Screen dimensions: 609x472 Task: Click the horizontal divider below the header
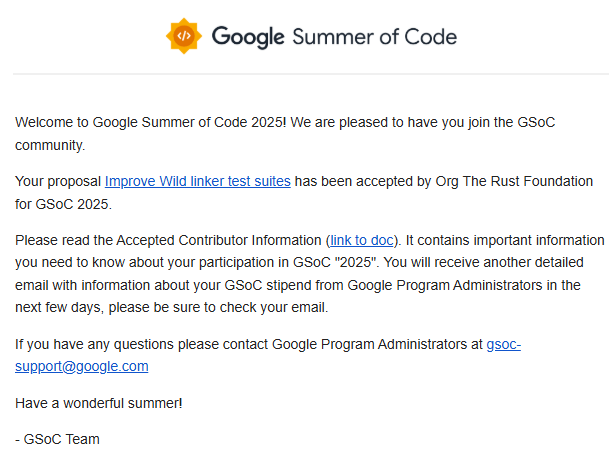click(311, 73)
